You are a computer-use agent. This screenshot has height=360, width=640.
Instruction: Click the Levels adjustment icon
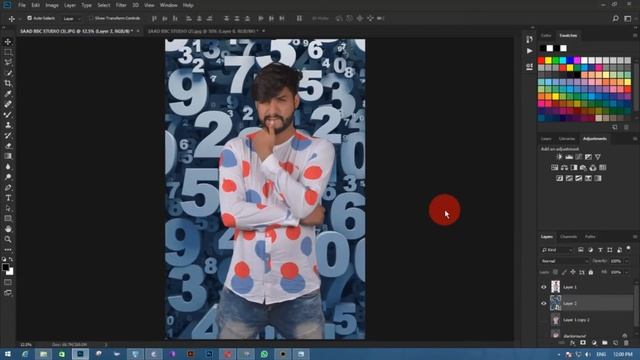569,157
